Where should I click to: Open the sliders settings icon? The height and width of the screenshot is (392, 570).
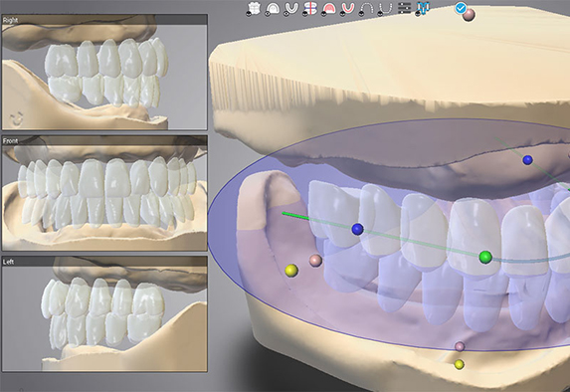404,8
